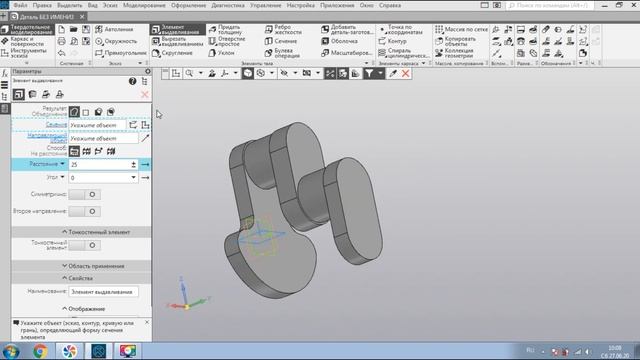Open the filter dropdown arrow in view toolbar

(x=380, y=73)
